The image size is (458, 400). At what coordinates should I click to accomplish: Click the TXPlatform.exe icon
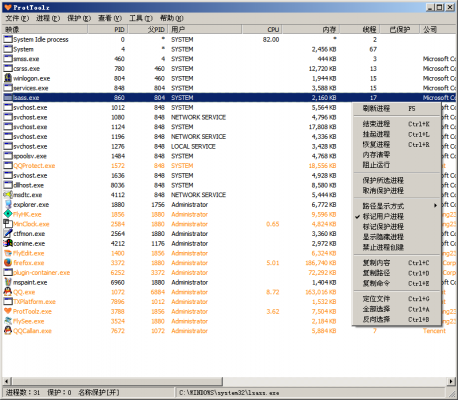(8, 301)
